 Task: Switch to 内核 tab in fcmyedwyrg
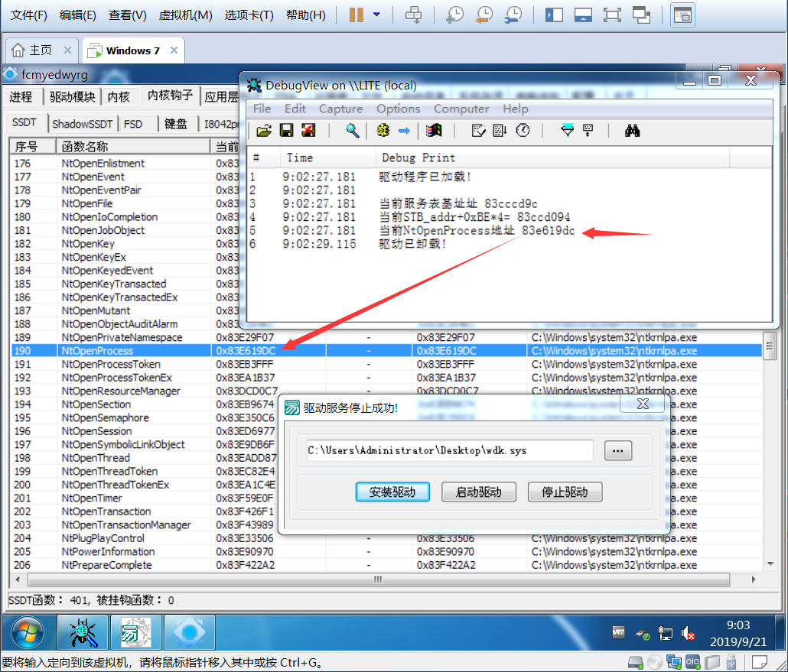119,96
